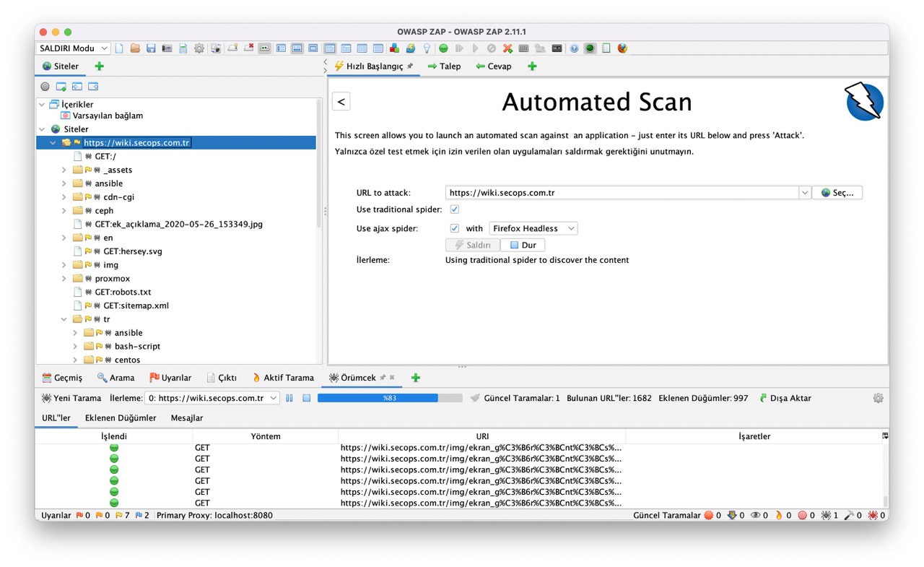Click the export context icon in the Sites panel

pos(92,87)
